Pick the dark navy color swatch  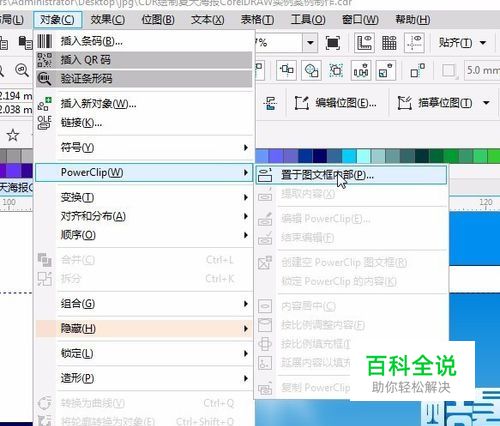pos(320,156)
